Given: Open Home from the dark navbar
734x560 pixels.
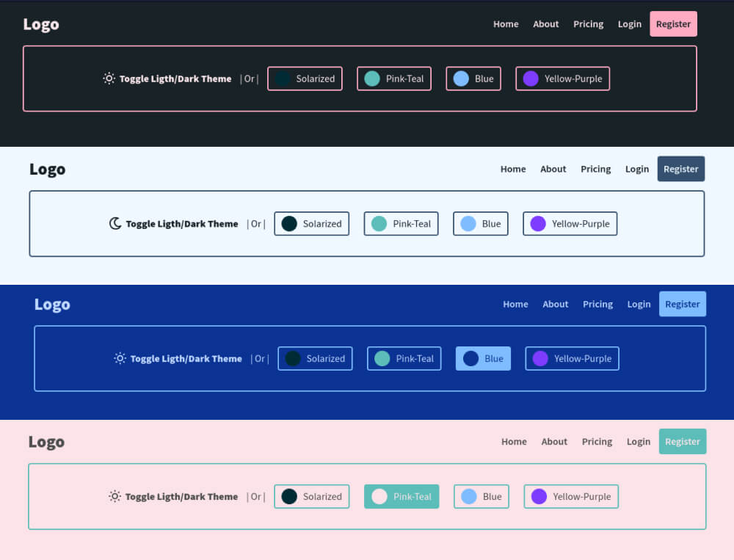Looking at the screenshot, I should [x=506, y=23].
